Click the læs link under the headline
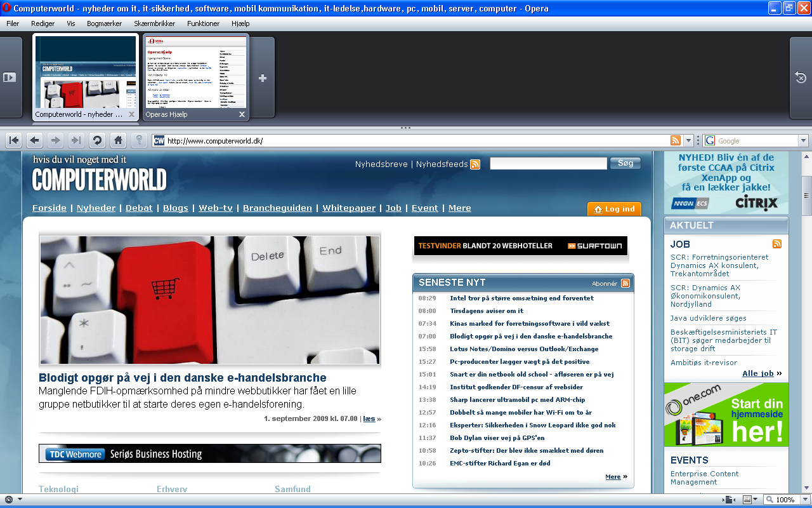Image resolution: width=812 pixels, height=508 pixels. pyautogui.click(x=369, y=419)
